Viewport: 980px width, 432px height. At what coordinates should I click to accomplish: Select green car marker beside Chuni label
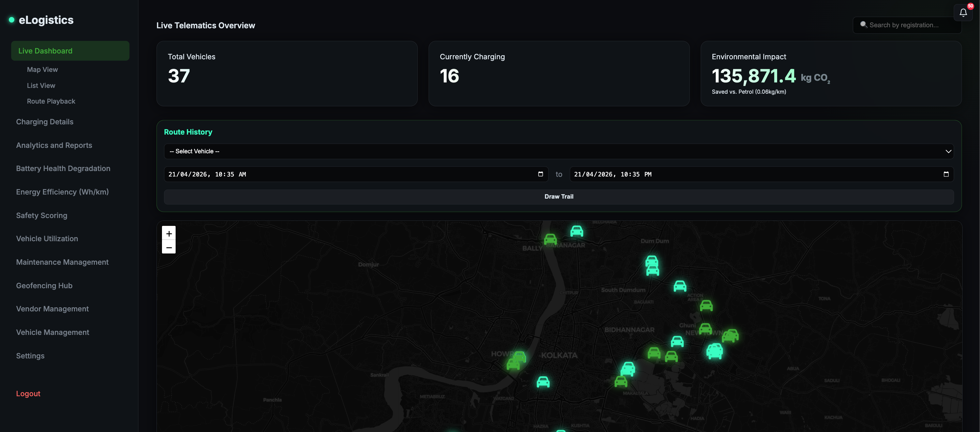click(x=705, y=328)
